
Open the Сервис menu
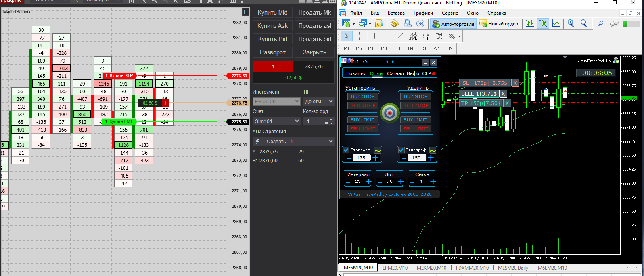[450, 13]
